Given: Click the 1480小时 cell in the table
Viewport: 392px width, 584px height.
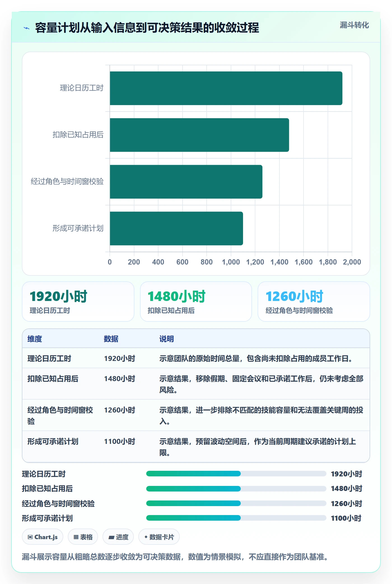Looking at the screenshot, I should [120, 379].
